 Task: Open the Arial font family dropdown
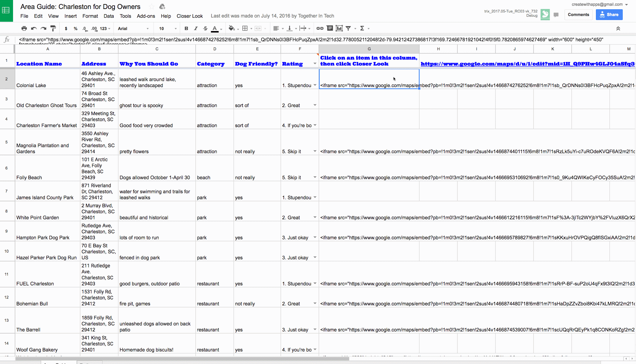[x=133, y=29]
